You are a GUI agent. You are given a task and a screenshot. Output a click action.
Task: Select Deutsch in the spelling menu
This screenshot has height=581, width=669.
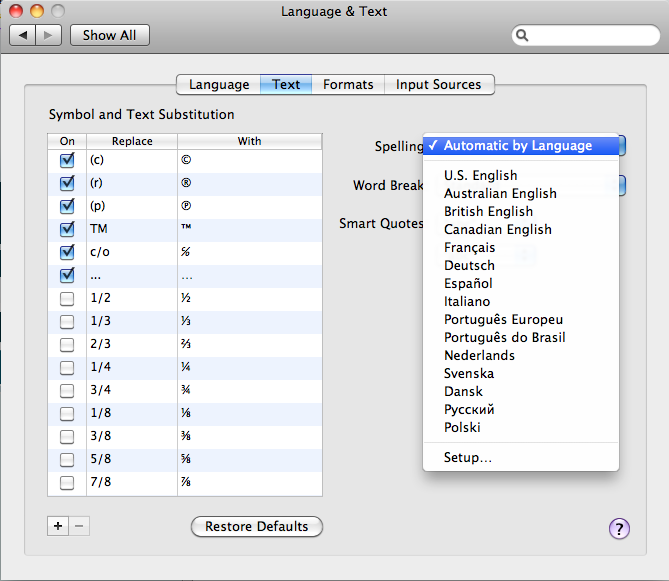pyautogui.click(x=469, y=266)
